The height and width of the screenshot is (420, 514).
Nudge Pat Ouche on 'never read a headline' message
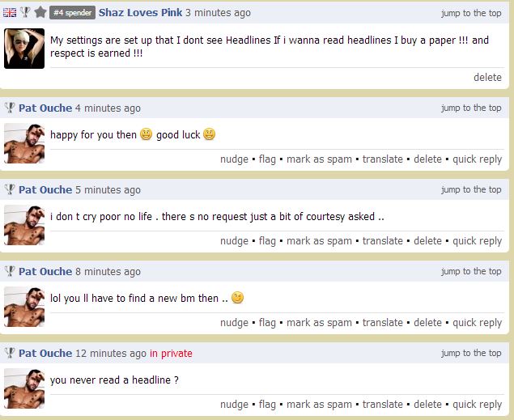234,405
